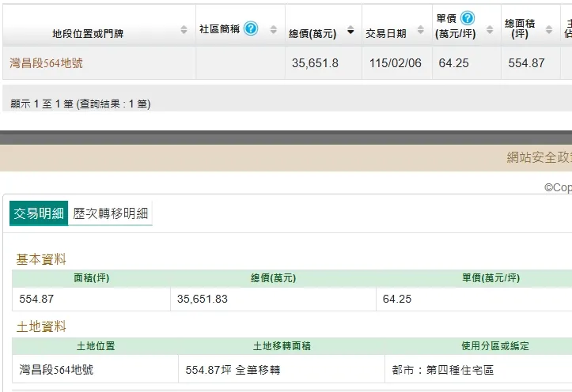
Task: Switch to 歷次轉移明細 tab
Action: 110,213
